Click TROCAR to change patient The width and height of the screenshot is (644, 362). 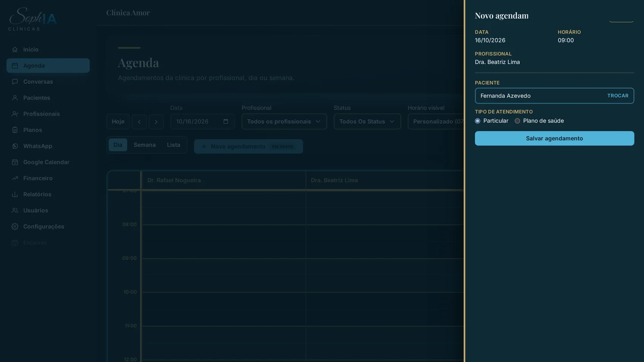(618, 96)
